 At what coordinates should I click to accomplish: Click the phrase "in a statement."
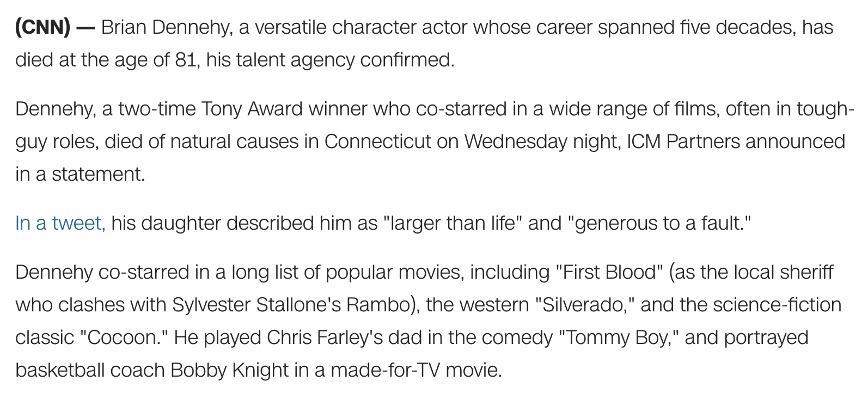click(80, 174)
